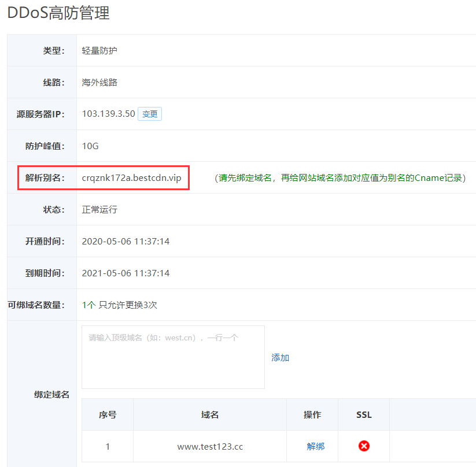Click the red SSL status icon
This screenshot has height=467, width=476.
(x=364, y=446)
